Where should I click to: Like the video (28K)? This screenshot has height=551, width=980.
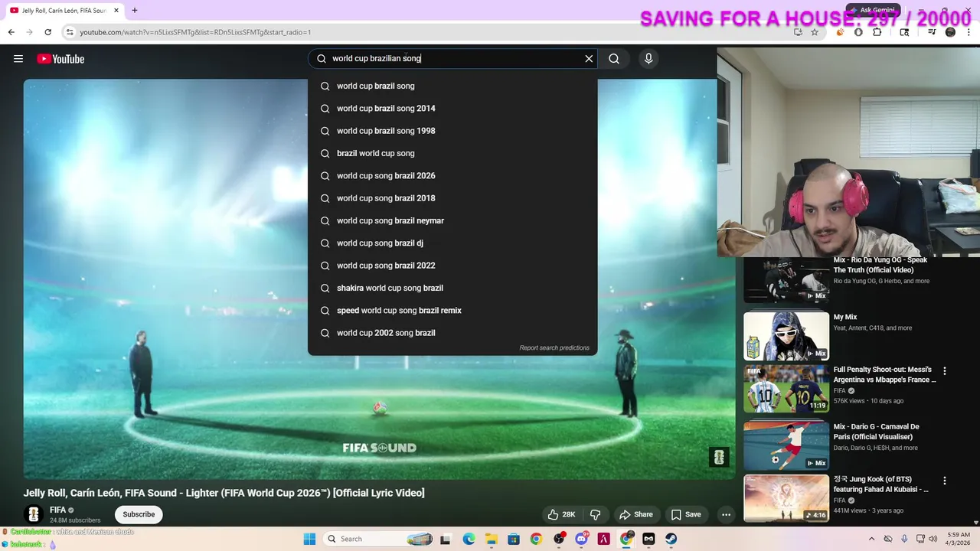point(561,514)
